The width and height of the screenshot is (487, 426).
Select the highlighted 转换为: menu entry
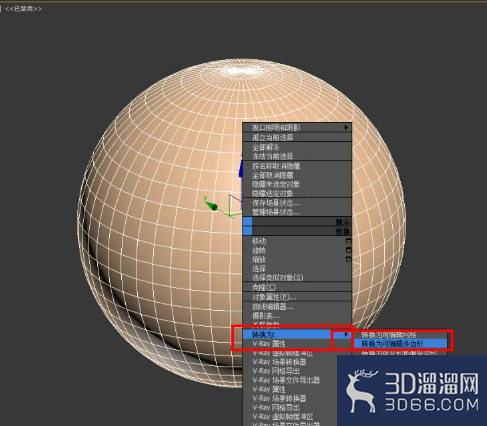click(297, 334)
